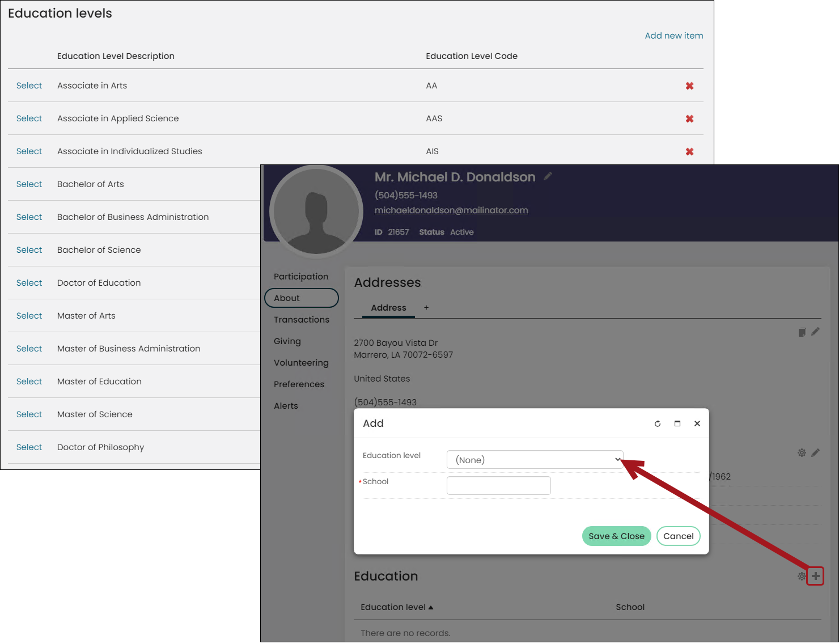The height and width of the screenshot is (644, 839).
Task: Open the Participation tab
Action: pyautogui.click(x=301, y=277)
